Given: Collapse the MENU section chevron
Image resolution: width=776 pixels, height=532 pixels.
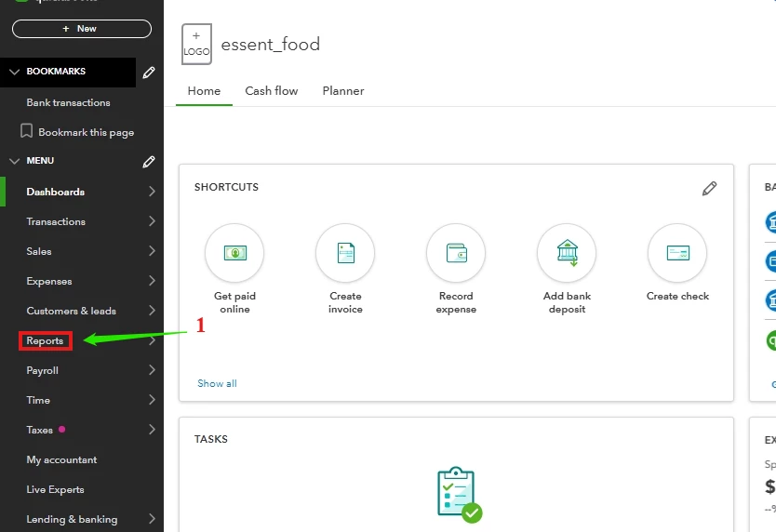Looking at the screenshot, I should 14,161.
